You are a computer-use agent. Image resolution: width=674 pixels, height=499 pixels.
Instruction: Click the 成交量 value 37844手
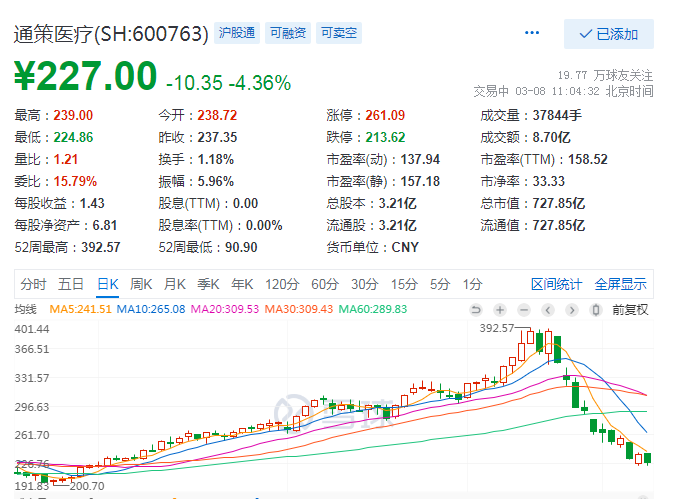coord(557,115)
